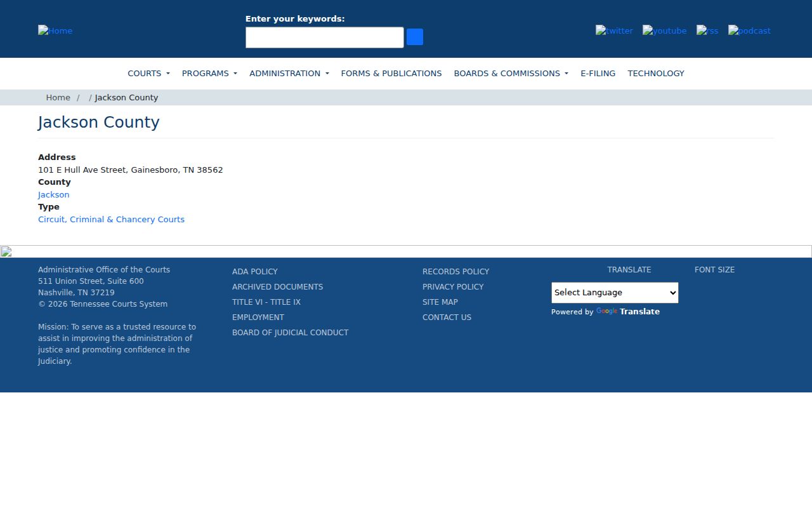Click the Home breadcrumb link
812x508 pixels.
tap(58, 98)
